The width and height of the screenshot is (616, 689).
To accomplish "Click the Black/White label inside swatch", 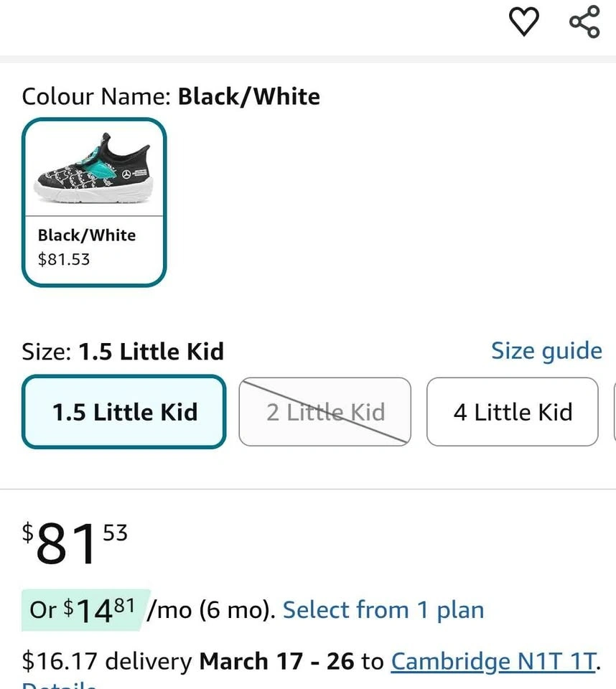I will tap(86, 235).
